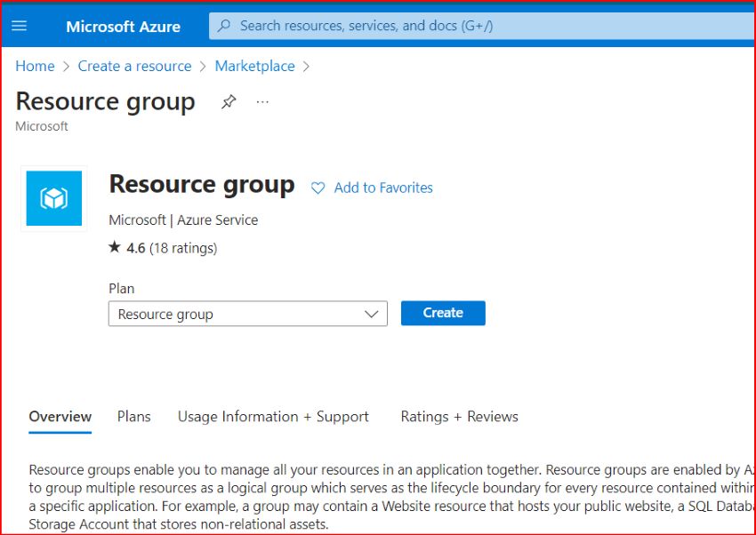Open the Plan selection dropdown
Screen dimensions: 756x535
pos(247,314)
